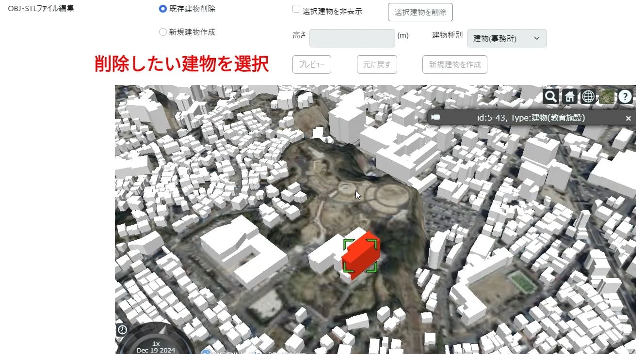Screen dimensions: 644x354
Task: Reset map view with the home icon
Action: (569, 96)
